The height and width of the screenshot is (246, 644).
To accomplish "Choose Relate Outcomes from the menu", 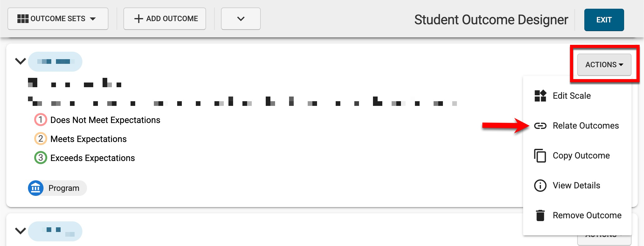I will (586, 126).
